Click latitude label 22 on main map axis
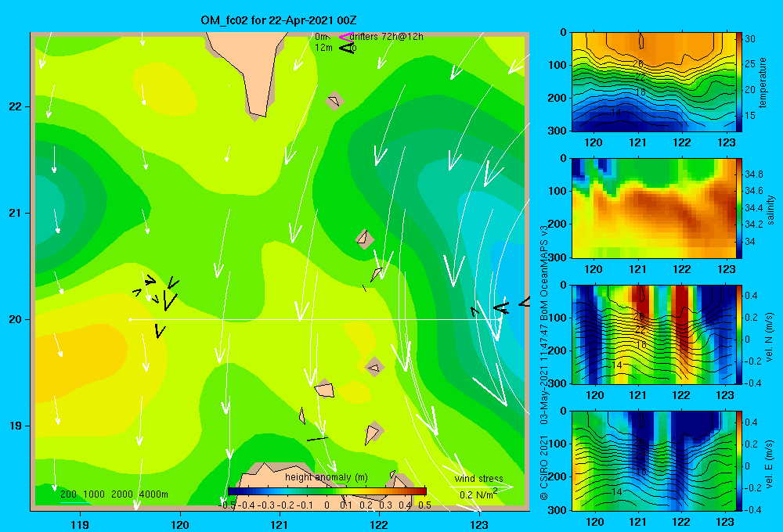 (15, 107)
